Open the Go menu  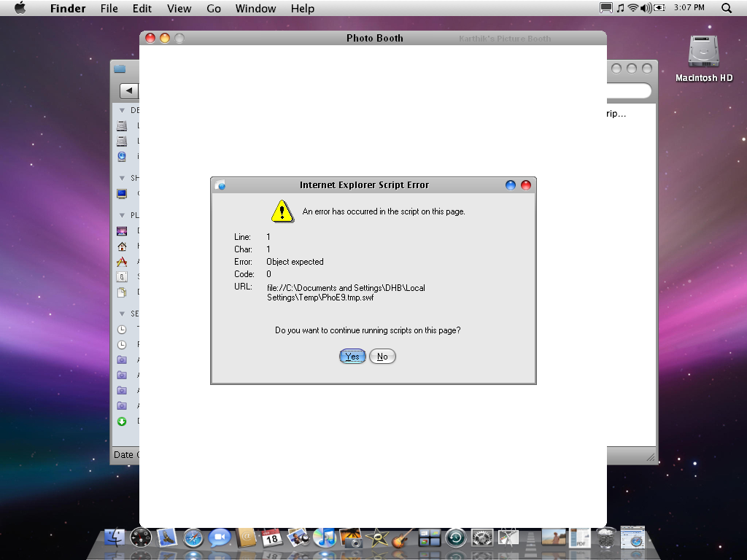[214, 9]
